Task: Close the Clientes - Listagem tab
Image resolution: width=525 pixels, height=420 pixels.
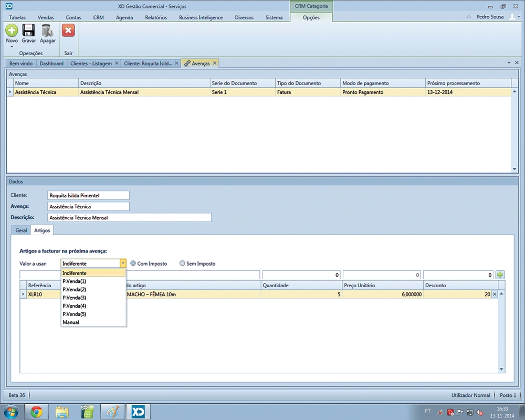Action: pyautogui.click(x=117, y=64)
